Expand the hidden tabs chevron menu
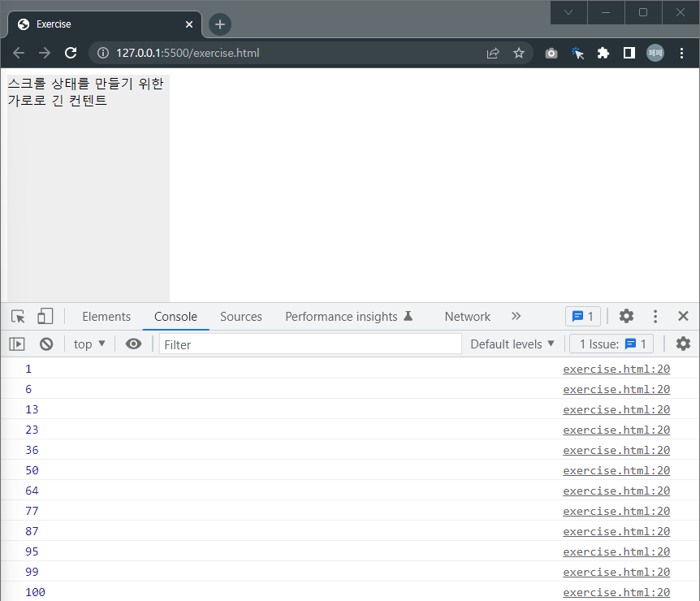This screenshot has width=700, height=601. click(x=517, y=316)
